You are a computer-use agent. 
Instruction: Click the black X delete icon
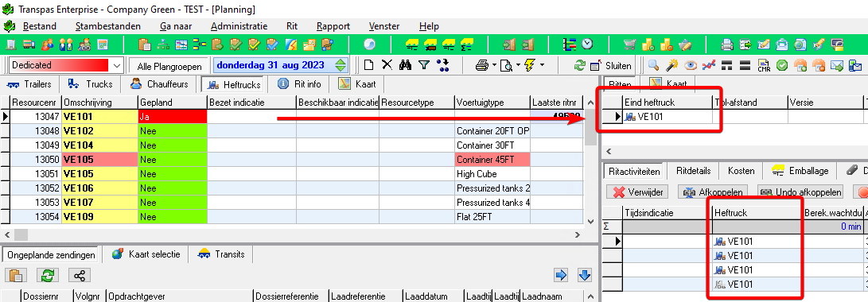point(387,65)
